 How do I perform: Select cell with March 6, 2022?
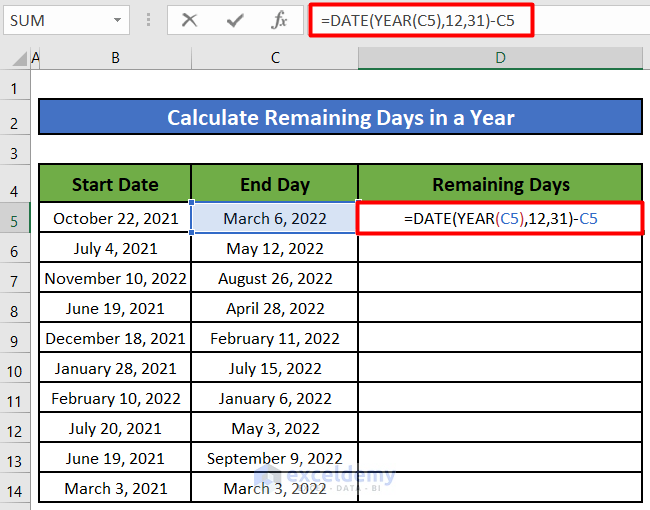[275, 219]
